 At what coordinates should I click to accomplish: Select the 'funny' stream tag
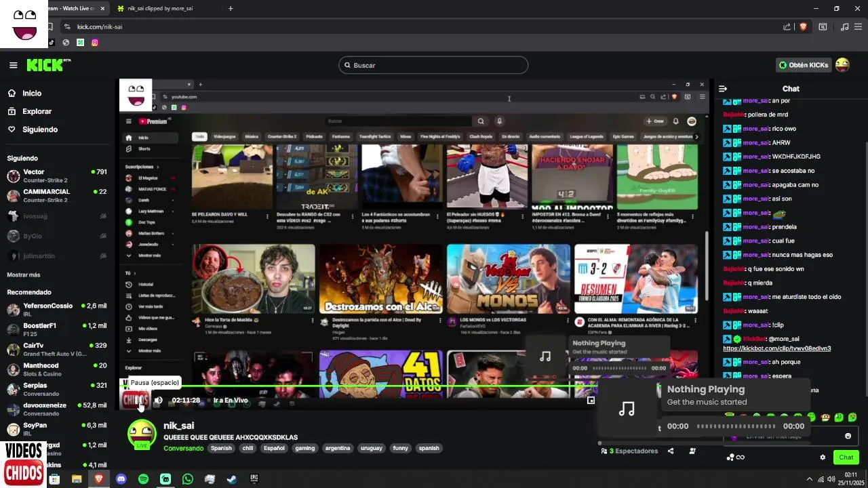point(401,448)
